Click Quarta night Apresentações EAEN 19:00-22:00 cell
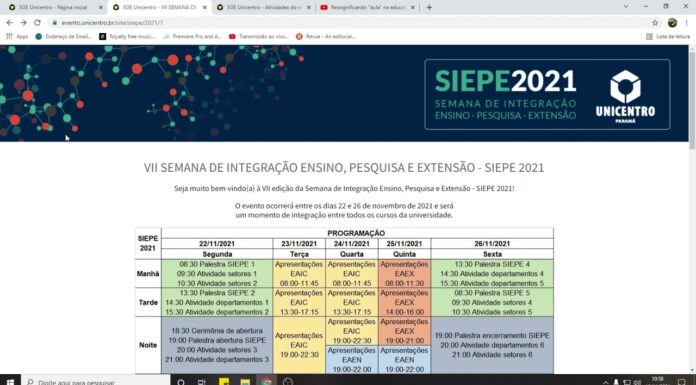Image resolution: width=696 pixels, height=385 pixels. (x=352, y=360)
